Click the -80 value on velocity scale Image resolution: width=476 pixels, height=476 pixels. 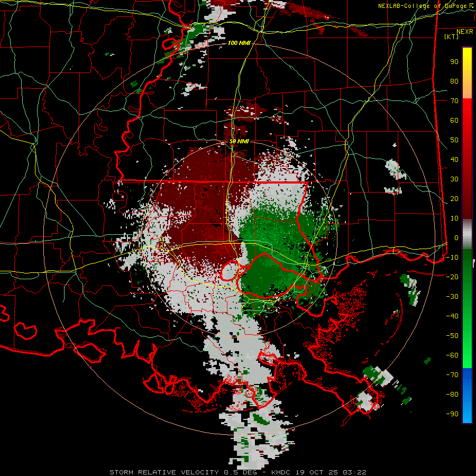[452, 395]
